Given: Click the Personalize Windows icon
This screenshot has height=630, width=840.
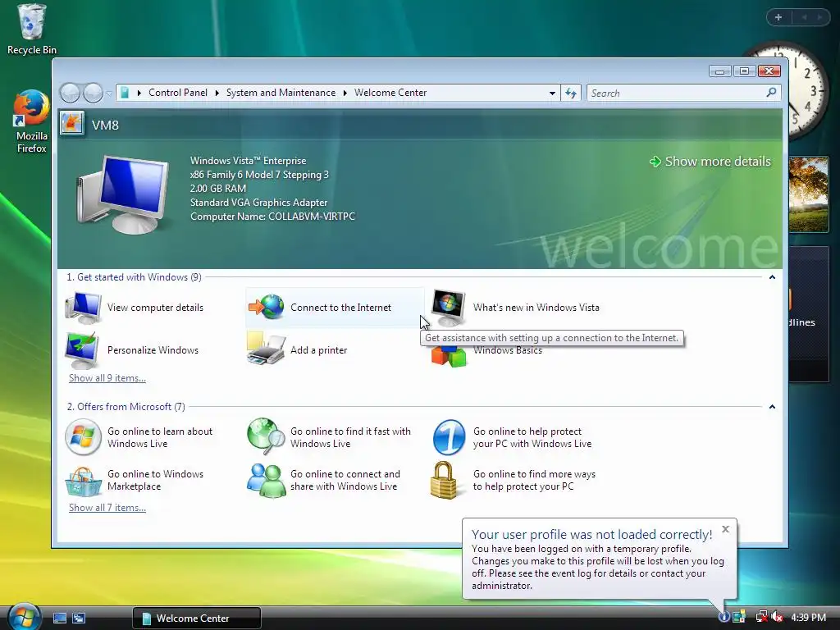Looking at the screenshot, I should [82, 349].
